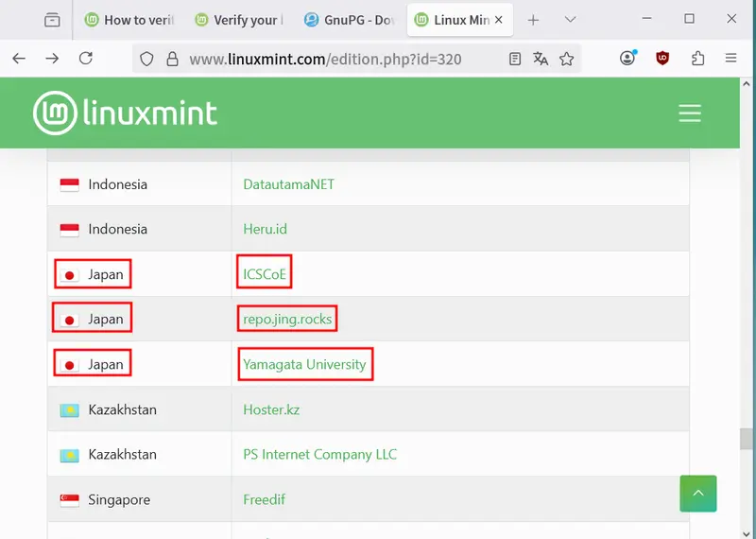Open the linuxmint hamburger navigation menu

690,113
